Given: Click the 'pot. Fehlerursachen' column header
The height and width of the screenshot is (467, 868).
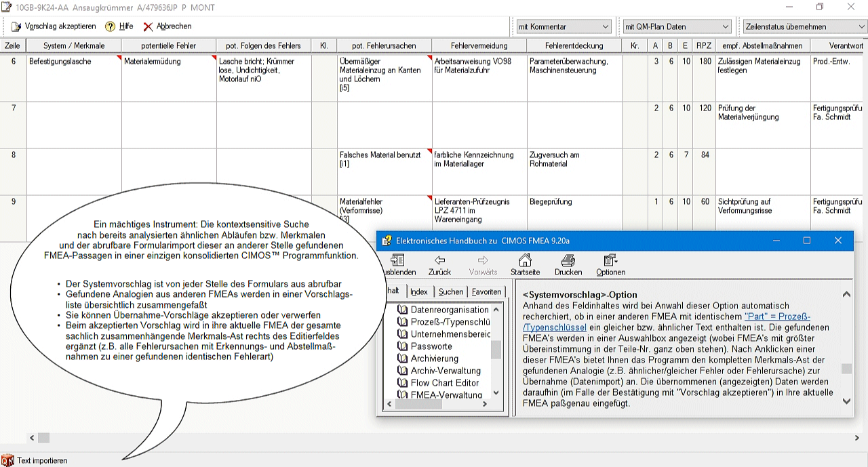Looking at the screenshot, I should pyautogui.click(x=384, y=45).
